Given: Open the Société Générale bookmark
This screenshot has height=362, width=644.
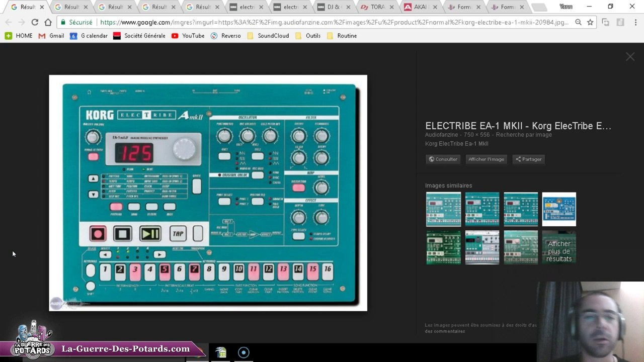Looking at the screenshot, I should click(139, 36).
